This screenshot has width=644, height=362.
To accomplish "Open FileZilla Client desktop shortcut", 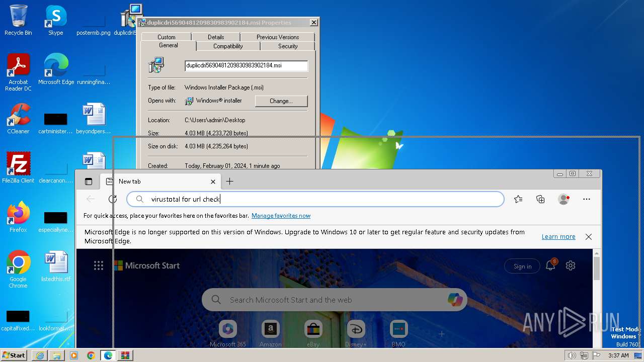I will pyautogui.click(x=18, y=168).
